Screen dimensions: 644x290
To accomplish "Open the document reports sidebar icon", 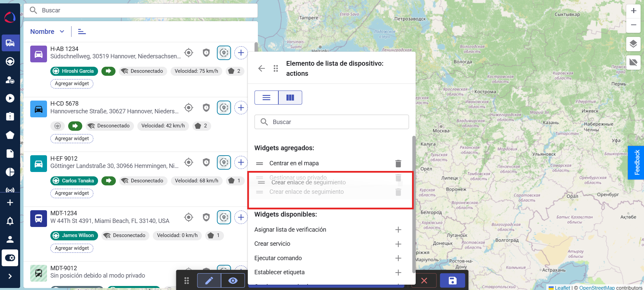I will [10, 154].
